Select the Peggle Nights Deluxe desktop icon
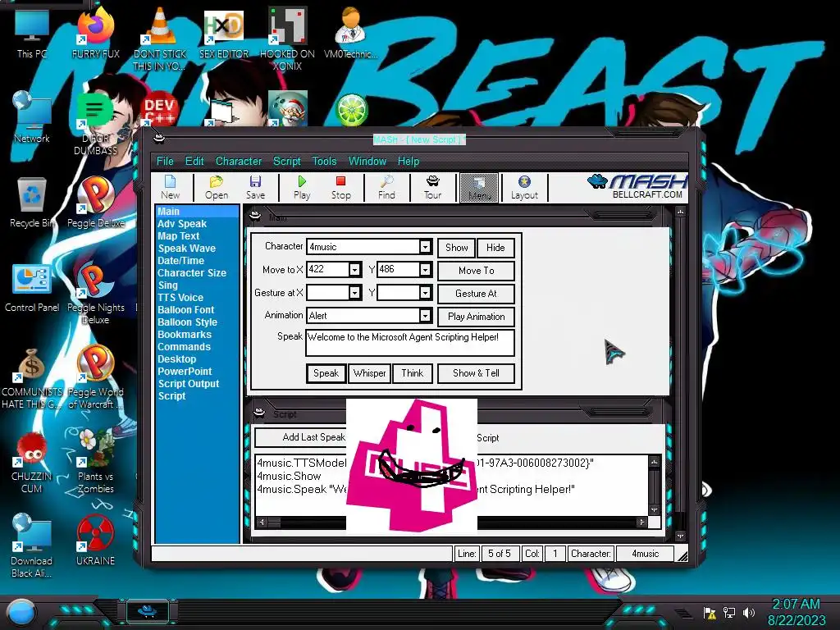Viewport: 840px width, 630px height. click(x=96, y=294)
